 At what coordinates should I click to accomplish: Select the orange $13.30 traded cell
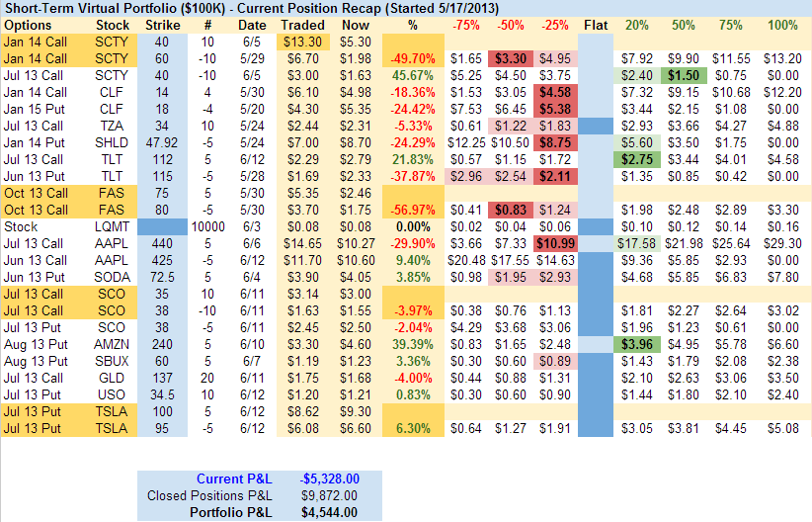(302, 42)
